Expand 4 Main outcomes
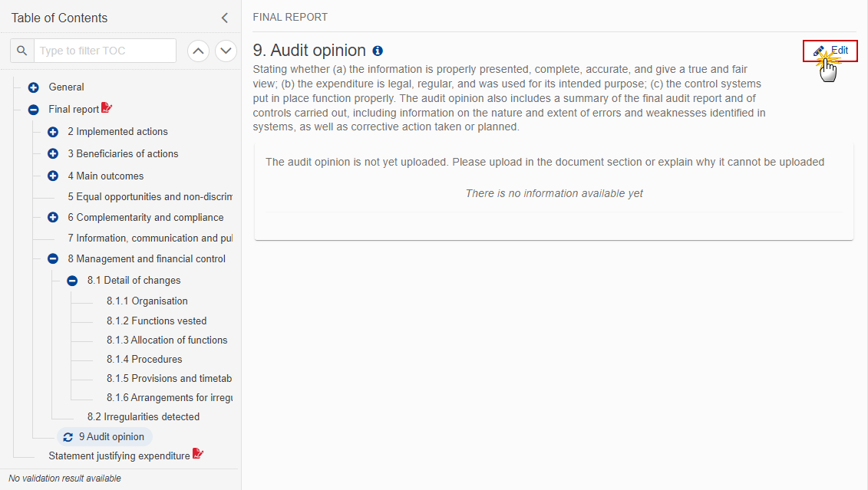 pos(53,176)
